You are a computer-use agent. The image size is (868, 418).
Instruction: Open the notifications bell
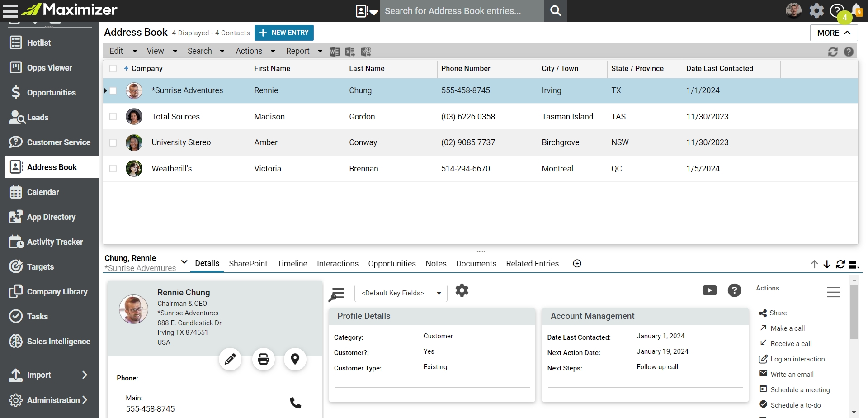857,10
